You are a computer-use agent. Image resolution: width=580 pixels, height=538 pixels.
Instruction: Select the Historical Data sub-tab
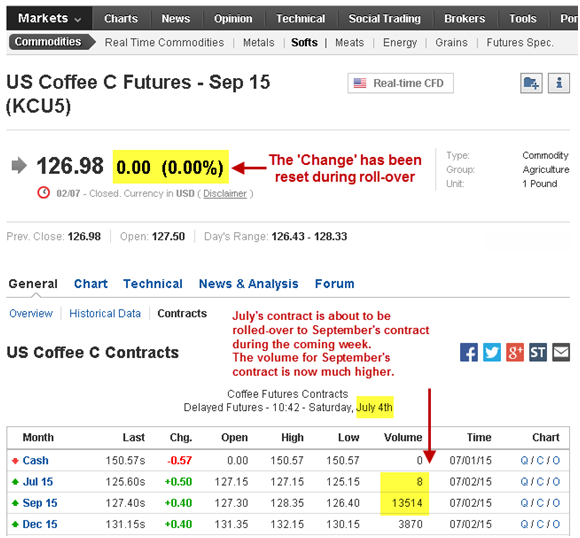point(105,314)
